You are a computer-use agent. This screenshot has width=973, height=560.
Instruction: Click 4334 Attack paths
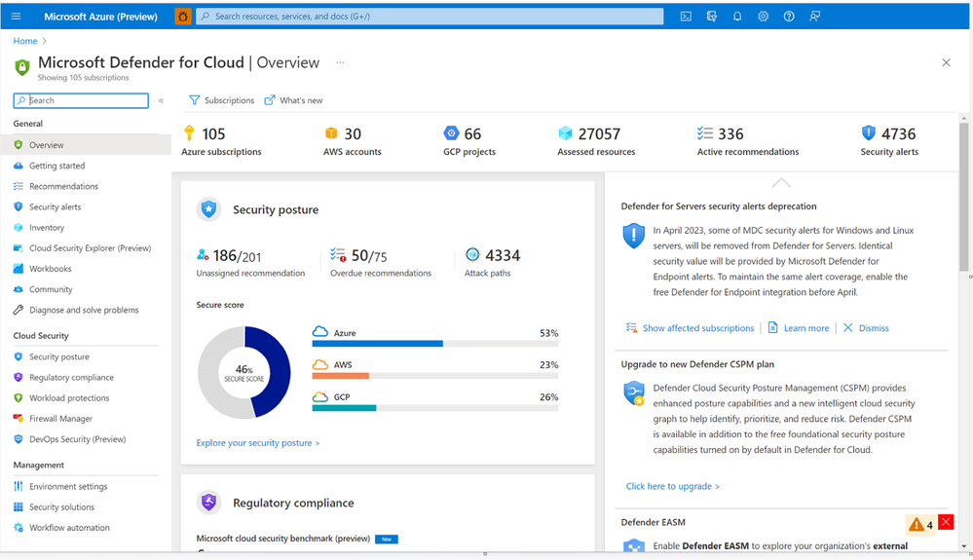pyautogui.click(x=493, y=263)
